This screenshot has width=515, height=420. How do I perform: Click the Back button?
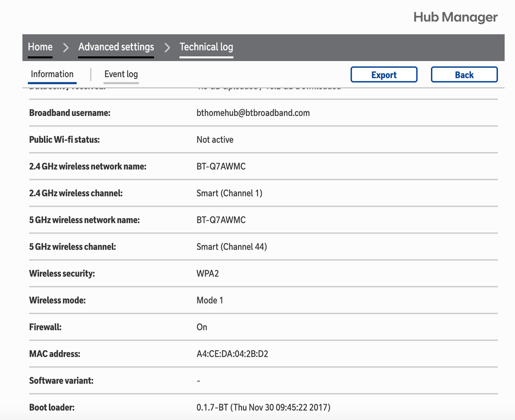464,74
